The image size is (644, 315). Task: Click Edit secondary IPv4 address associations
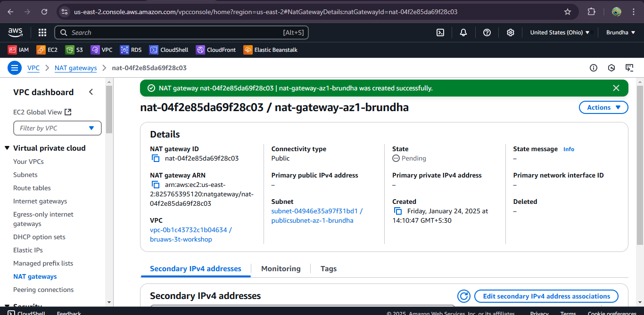546,296
